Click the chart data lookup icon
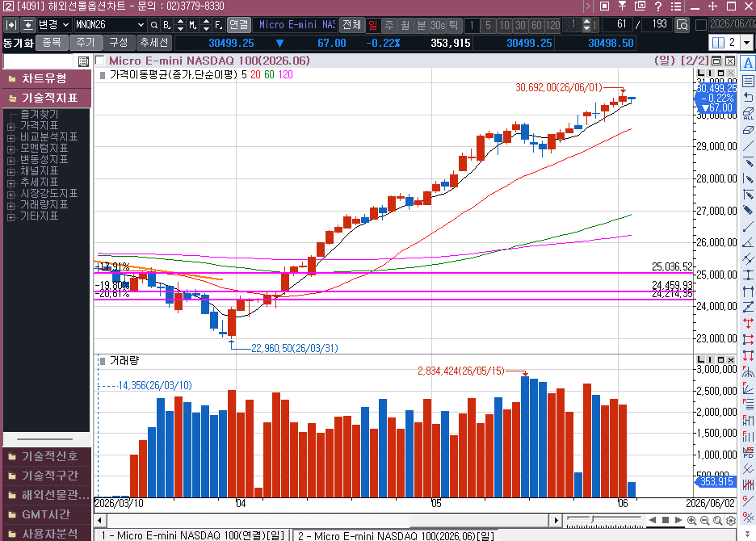The height and width of the screenshot is (541, 756). pyautogui.click(x=682, y=24)
